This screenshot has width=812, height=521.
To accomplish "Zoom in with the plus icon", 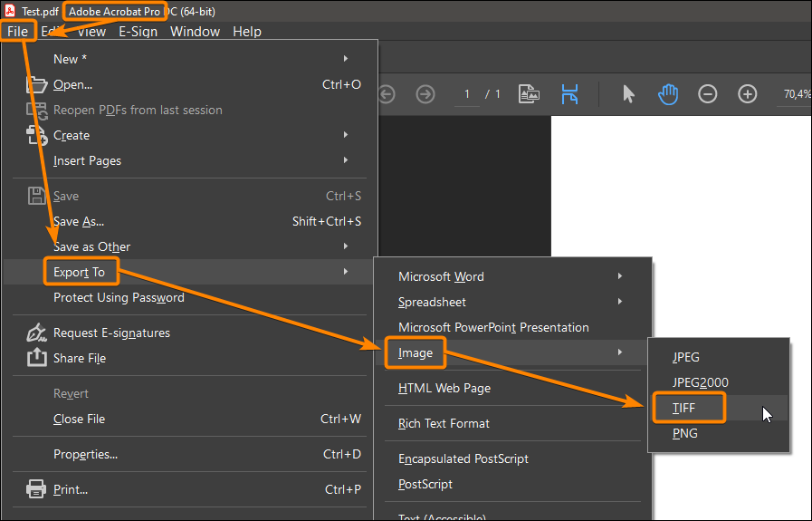I will (747, 94).
